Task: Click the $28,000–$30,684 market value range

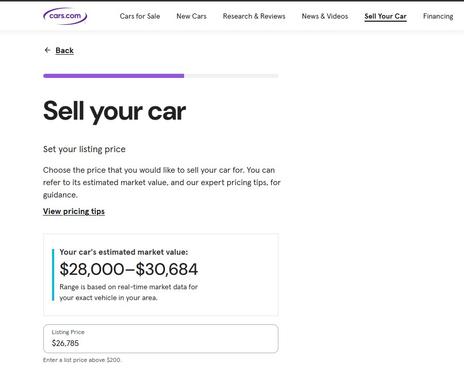Action: click(x=129, y=269)
